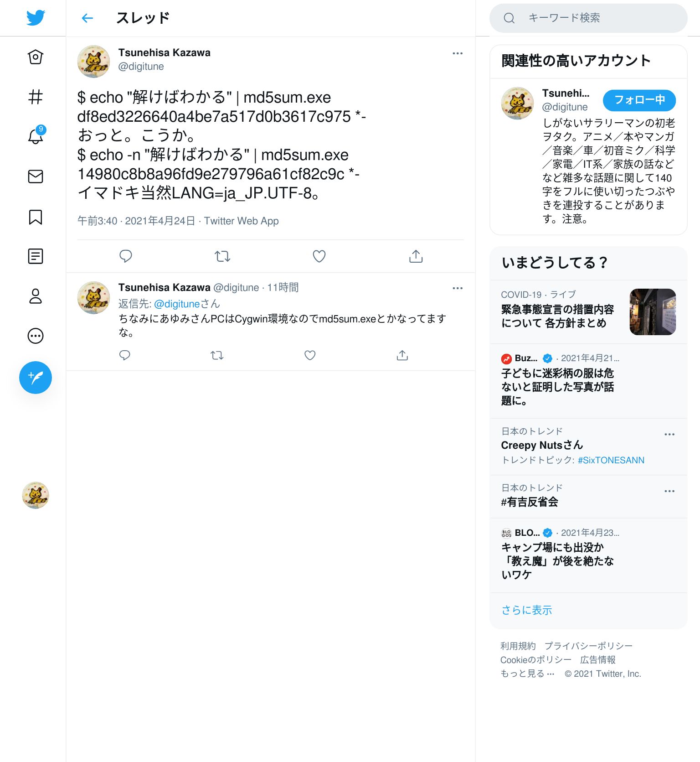This screenshot has height=762, width=700.
Task: Open the Profile person icon
Action: [36, 296]
